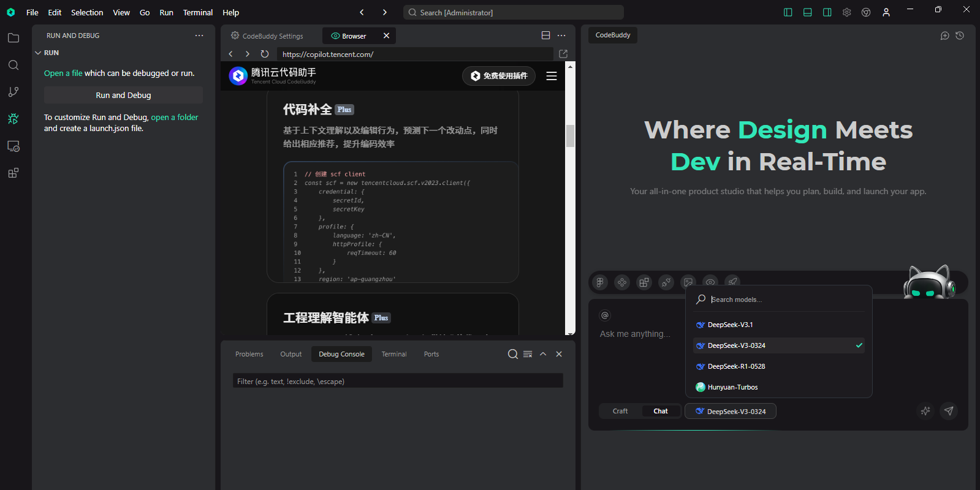Open Source Control view in activity bar
The height and width of the screenshot is (490, 980).
(x=13, y=92)
